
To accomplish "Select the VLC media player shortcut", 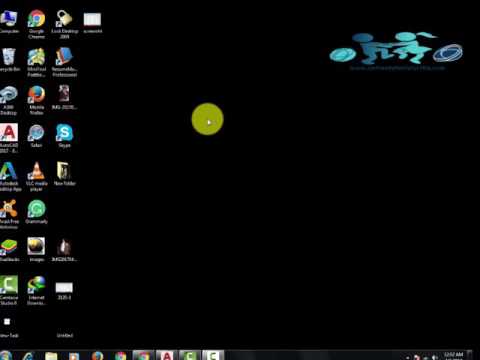I will 36,177.
